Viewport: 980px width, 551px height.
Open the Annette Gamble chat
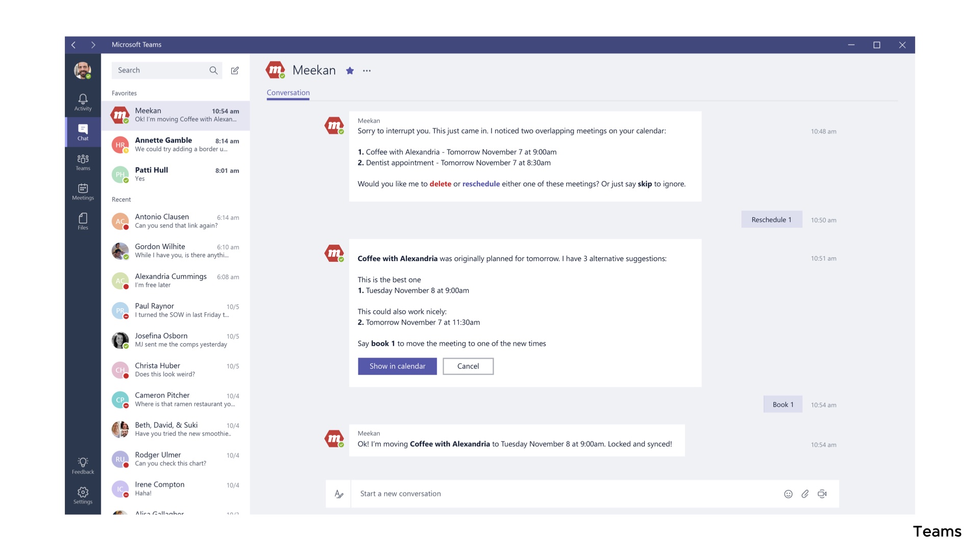point(176,145)
